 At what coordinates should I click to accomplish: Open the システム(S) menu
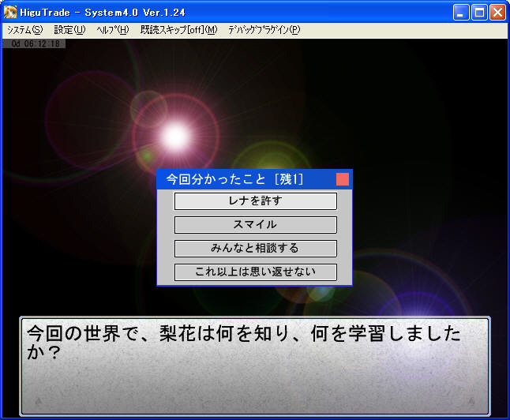point(24,30)
